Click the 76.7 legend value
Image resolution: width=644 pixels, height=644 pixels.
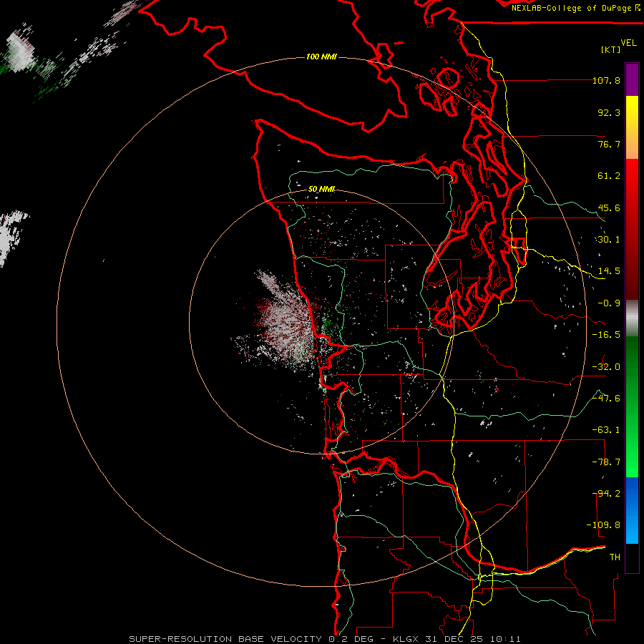609,144
